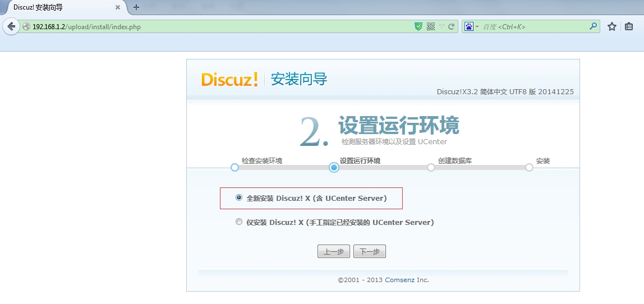Select the Discuz! 安装向导 browser tab

point(66,7)
